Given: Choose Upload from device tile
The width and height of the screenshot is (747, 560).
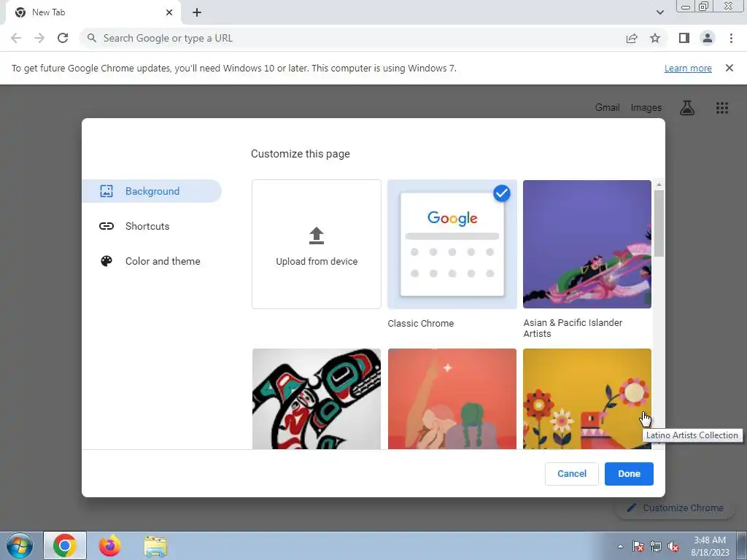Looking at the screenshot, I should (317, 244).
